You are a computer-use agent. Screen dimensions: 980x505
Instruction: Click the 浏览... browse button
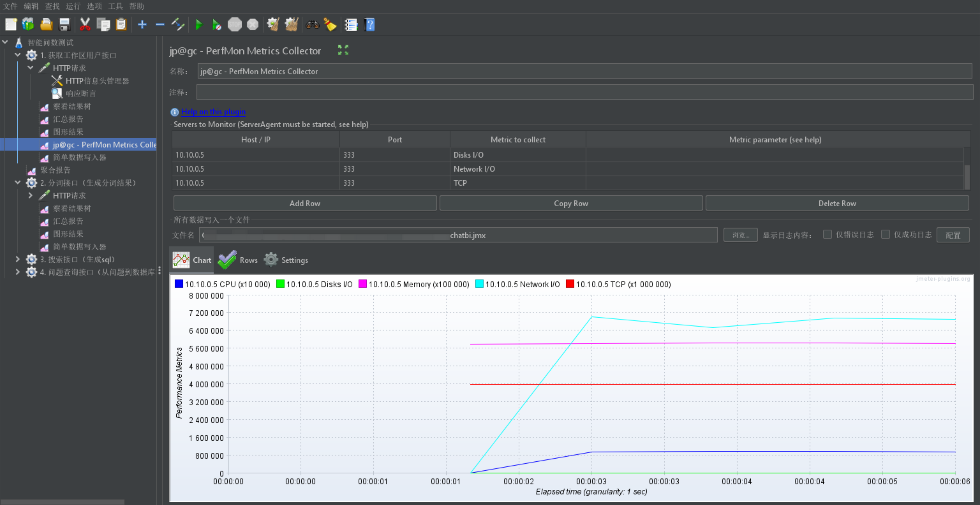740,235
